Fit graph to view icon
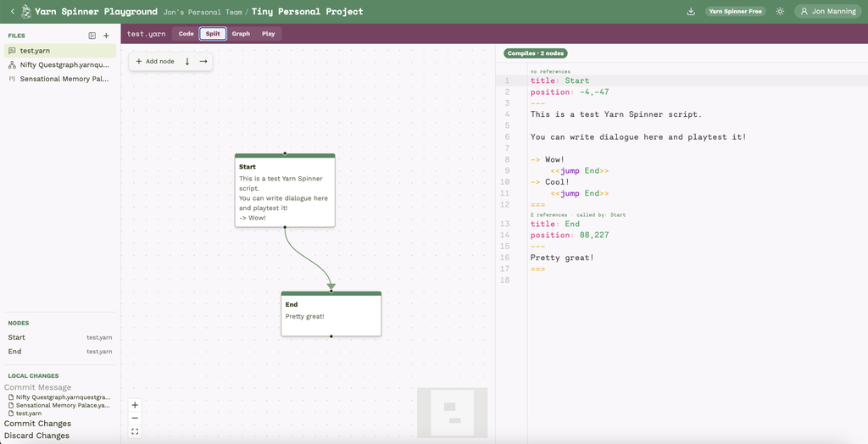Image resolution: width=868 pixels, height=444 pixels. pyautogui.click(x=135, y=431)
